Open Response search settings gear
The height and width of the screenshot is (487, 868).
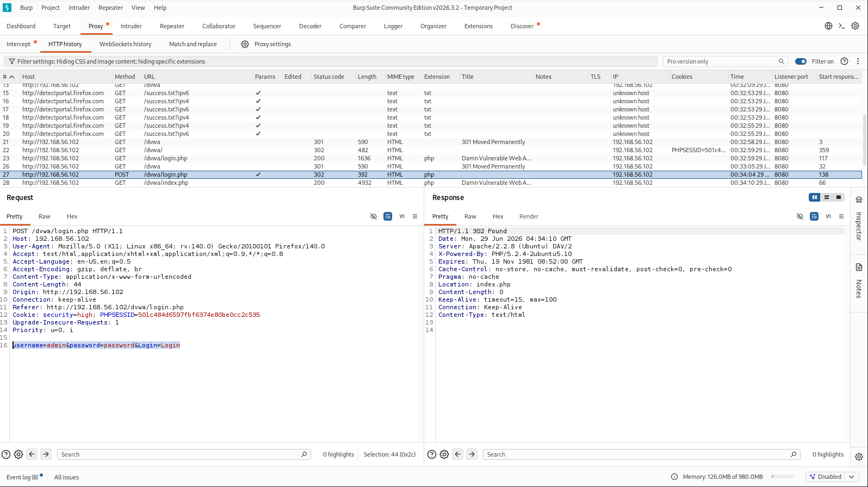[x=444, y=454]
